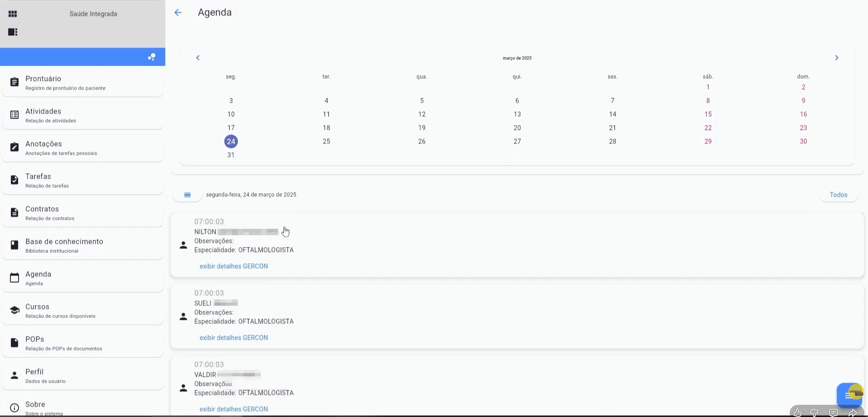
Task: Click the Anotações note icon
Action: tap(14, 147)
